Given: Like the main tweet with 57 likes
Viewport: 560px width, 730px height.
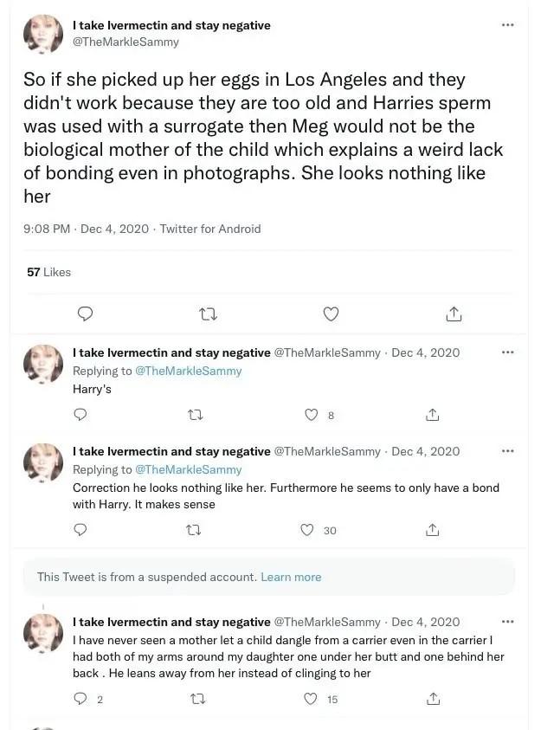Looking at the screenshot, I should click(331, 314).
